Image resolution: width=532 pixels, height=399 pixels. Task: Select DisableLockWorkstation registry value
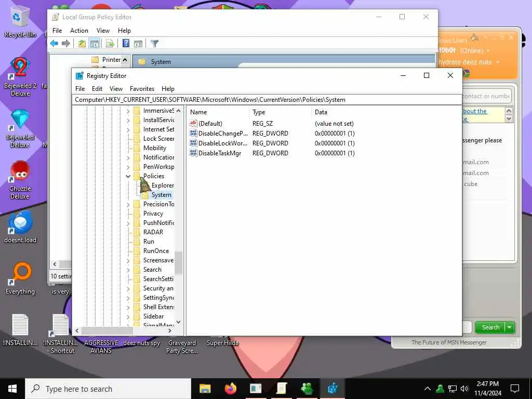222,143
